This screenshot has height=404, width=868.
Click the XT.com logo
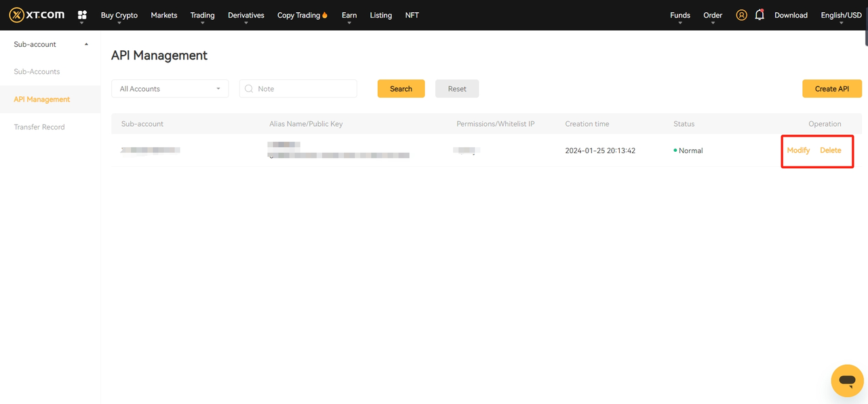click(x=37, y=15)
